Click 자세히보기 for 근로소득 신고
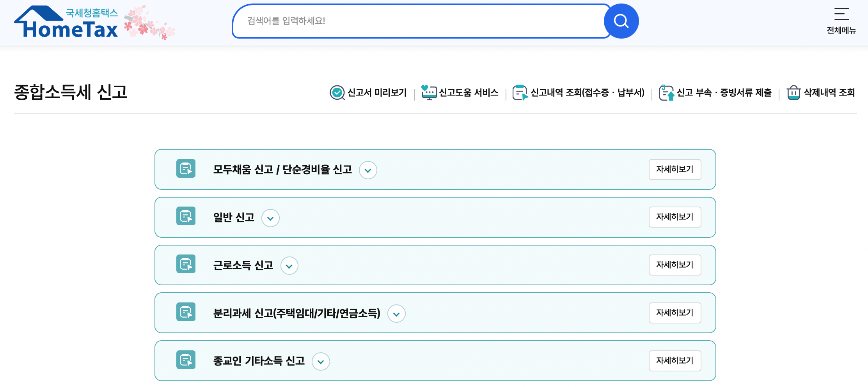Screen dimensions: 868x387 tap(675, 265)
